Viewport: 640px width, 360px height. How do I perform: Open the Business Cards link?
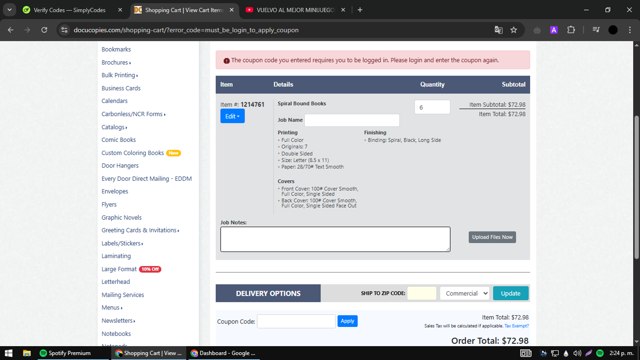(x=121, y=88)
